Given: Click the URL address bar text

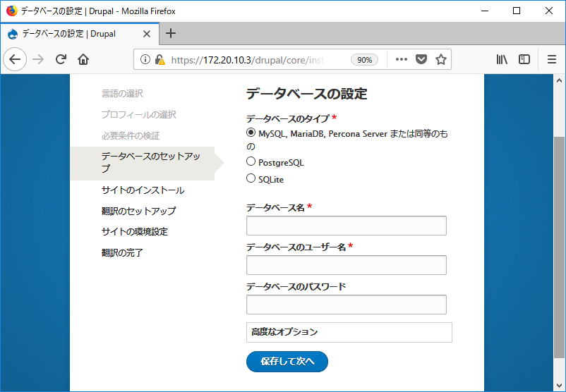Looking at the screenshot, I should pos(248,60).
